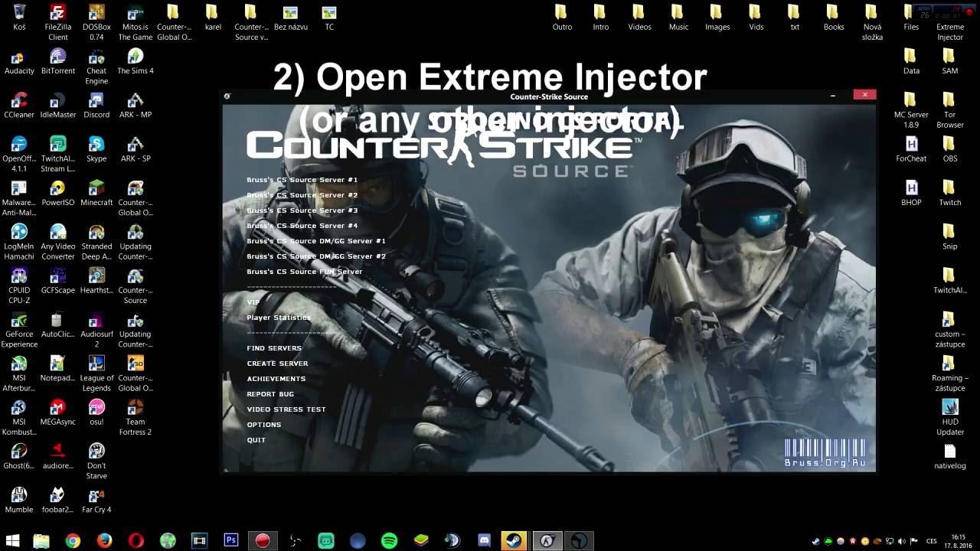Viewport: 980px width, 551px height.
Task: Open MEGAsync desktop shortcut
Action: point(58,411)
